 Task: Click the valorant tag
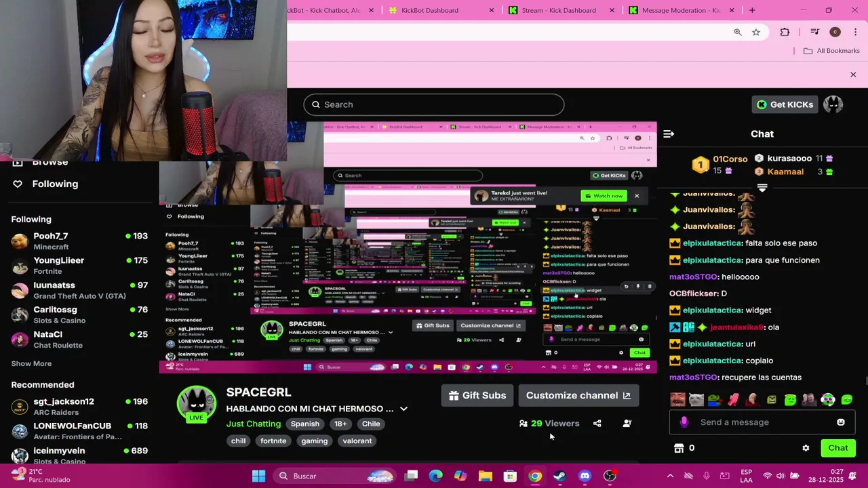click(357, 441)
